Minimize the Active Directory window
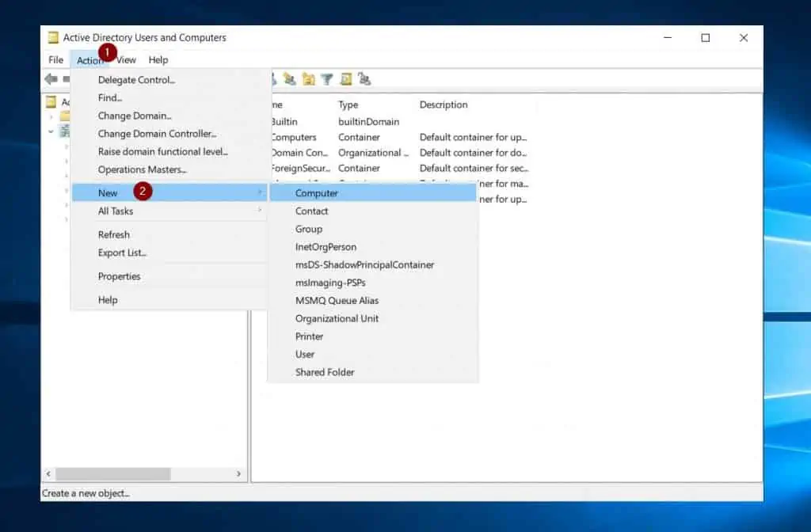This screenshot has width=811, height=532. [x=668, y=38]
